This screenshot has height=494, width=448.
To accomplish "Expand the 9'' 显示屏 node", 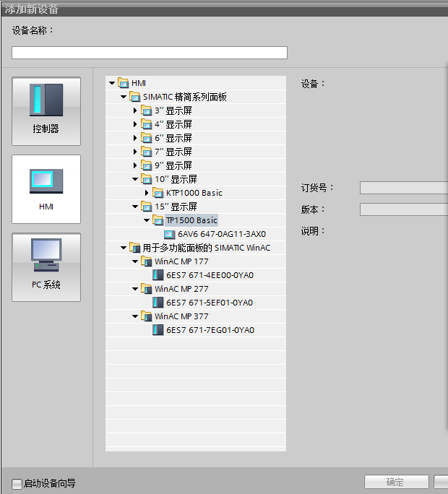I will [x=135, y=165].
